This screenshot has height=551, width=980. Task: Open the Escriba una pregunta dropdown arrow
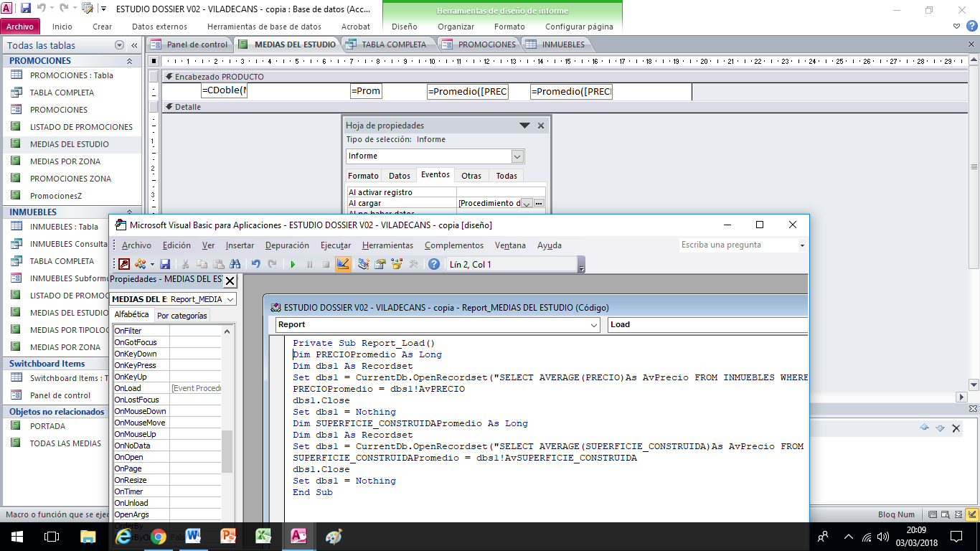[x=802, y=245]
